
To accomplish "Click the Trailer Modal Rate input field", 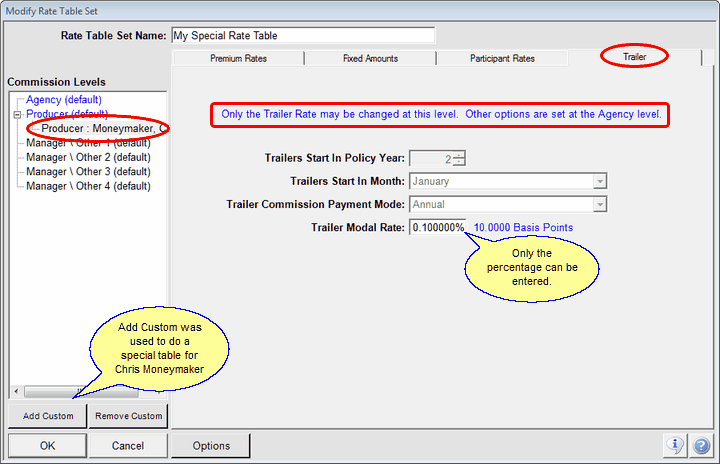I will [x=438, y=228].
